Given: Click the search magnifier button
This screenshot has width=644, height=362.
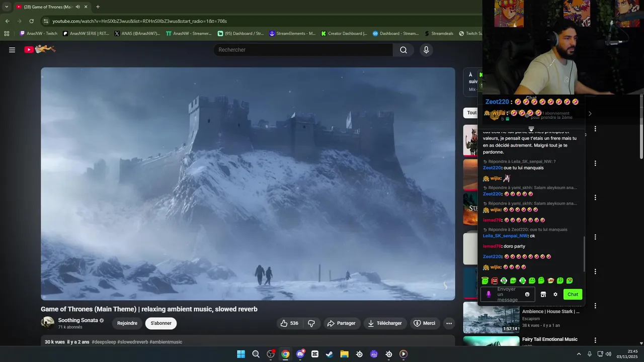Looking at the screenshot, I should click(404, 50).
